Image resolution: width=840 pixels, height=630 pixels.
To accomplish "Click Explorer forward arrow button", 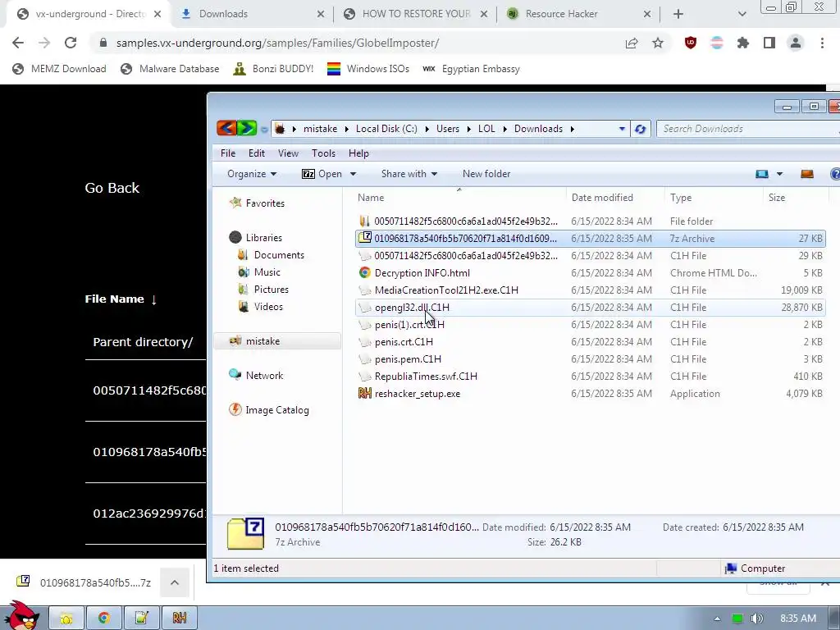I will pos(247,128).
